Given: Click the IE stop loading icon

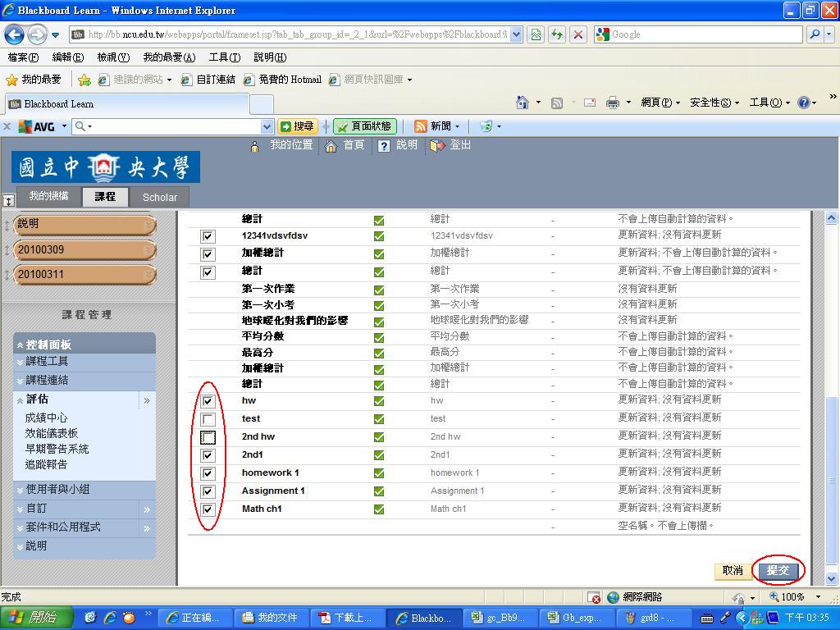Looking at the screenshot, I should click(x=578, y=34).
